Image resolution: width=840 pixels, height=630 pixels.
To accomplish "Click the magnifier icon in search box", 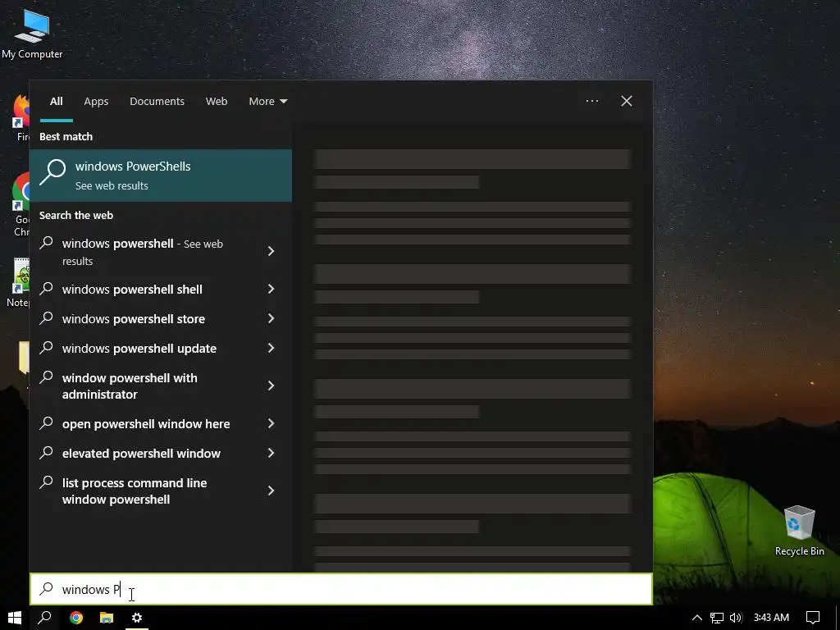I will 47,589.
